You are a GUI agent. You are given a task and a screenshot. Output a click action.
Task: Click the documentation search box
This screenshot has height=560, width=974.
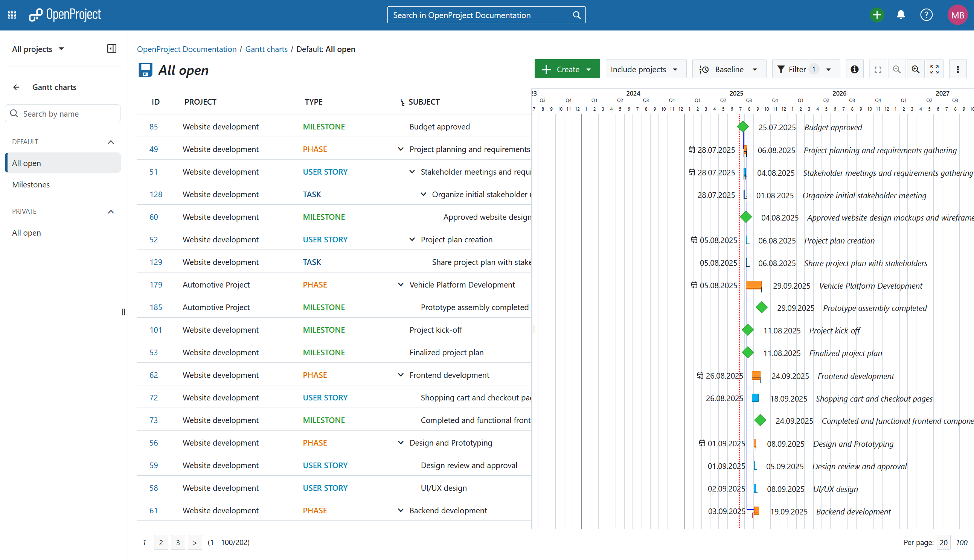[x=486, y=15]
